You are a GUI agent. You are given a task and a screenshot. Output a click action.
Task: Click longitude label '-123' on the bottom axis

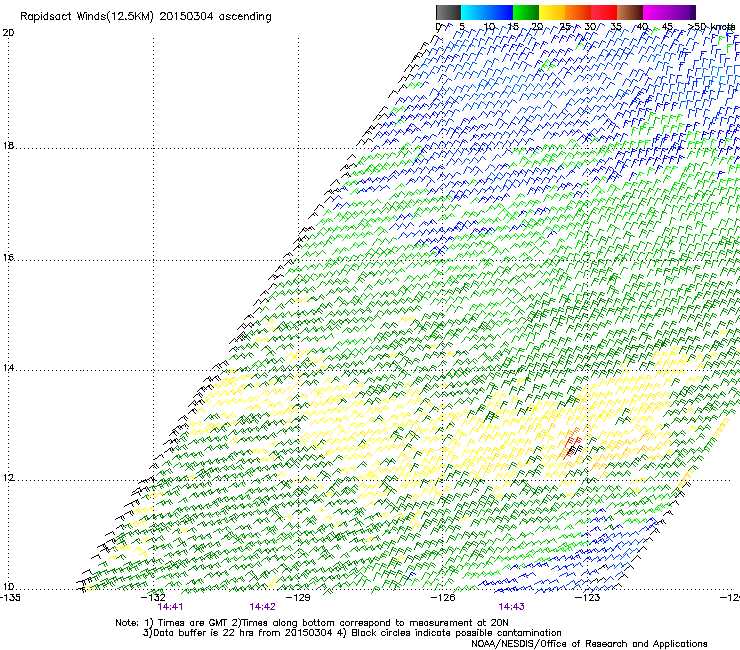click(x=588, y=597)
